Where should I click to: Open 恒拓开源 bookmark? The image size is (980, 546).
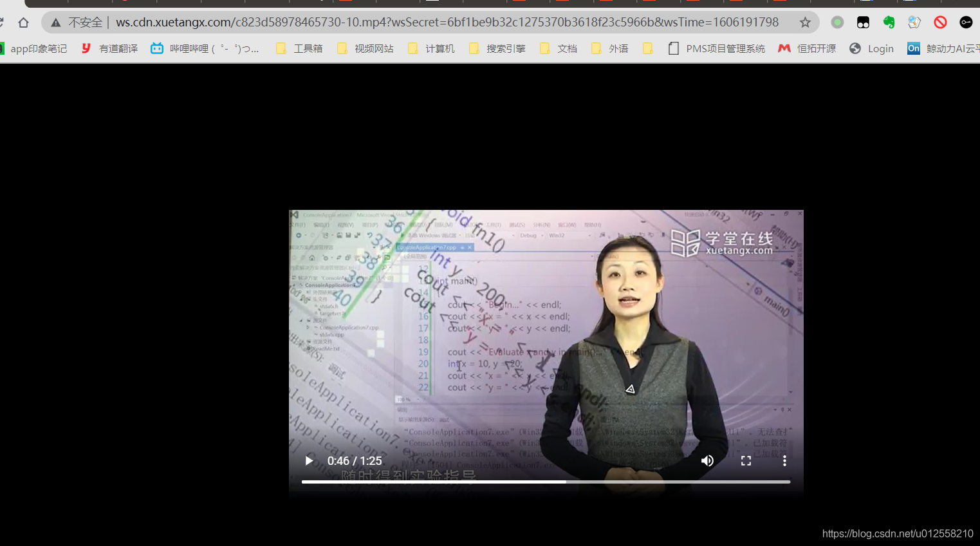coord(807,48)
